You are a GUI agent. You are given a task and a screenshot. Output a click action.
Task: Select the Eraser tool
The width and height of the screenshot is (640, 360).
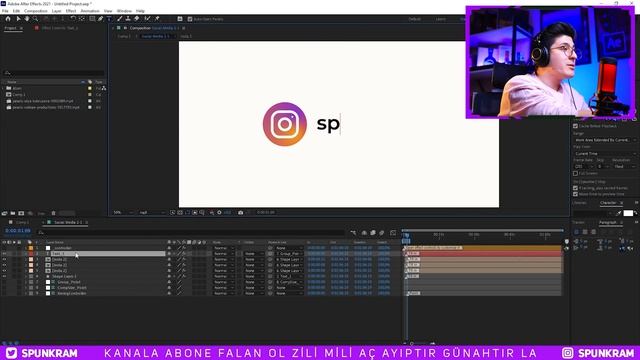point(137,19)
